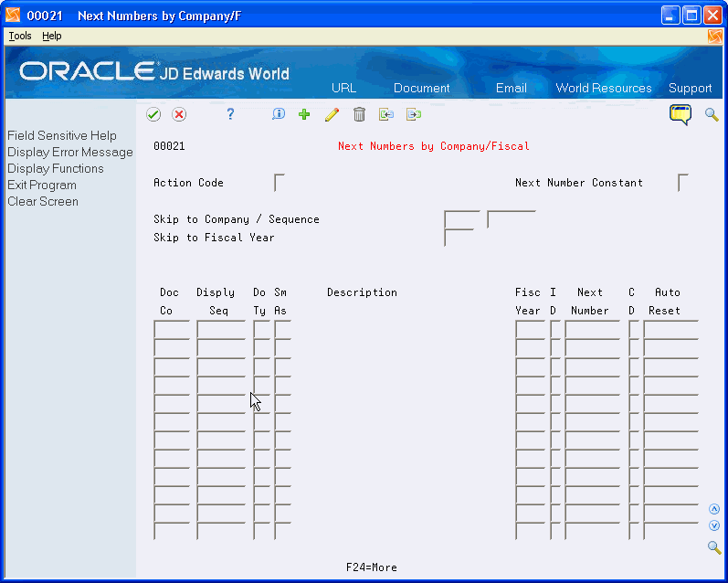
Task: Minimize the 00021 window
Action: [670, 16]
